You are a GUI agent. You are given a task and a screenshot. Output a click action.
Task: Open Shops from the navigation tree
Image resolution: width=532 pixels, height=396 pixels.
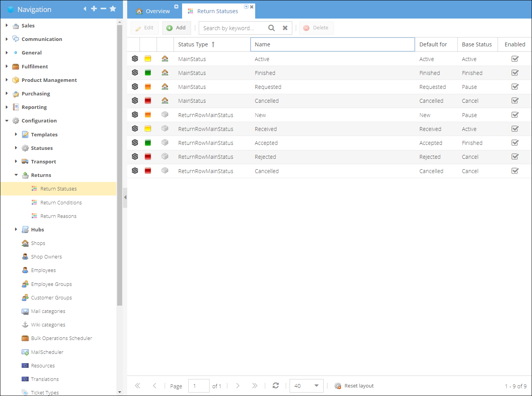(x=38, y=243)
